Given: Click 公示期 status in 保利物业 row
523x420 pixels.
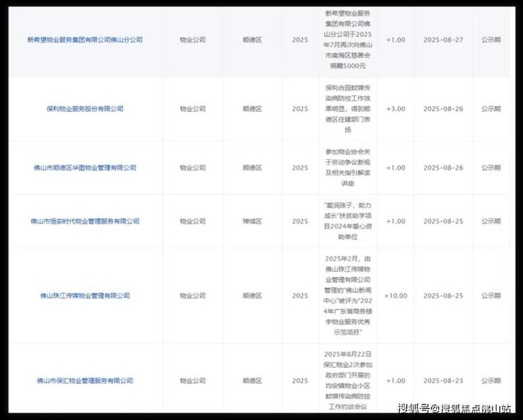Looking at the screenshot, I should [491, 109].
